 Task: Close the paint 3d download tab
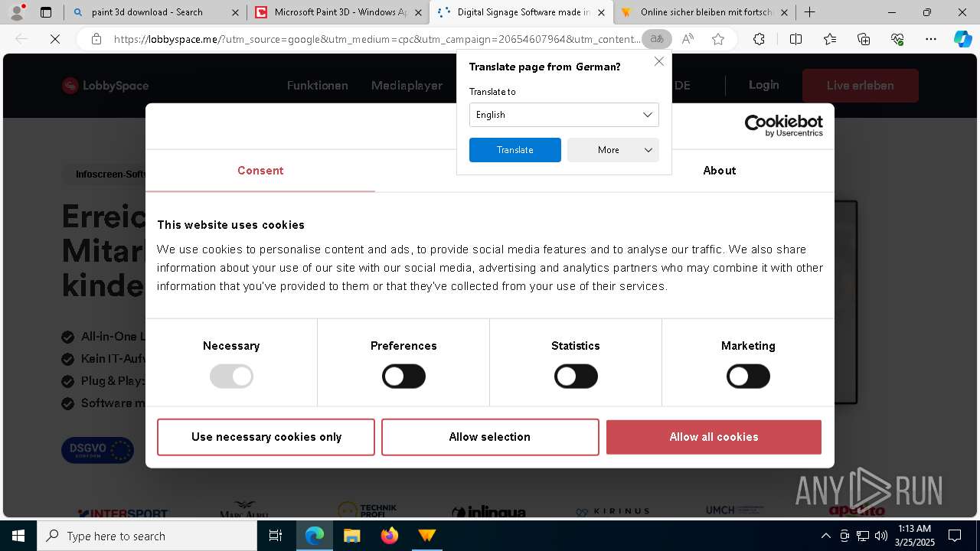[235, 12]
